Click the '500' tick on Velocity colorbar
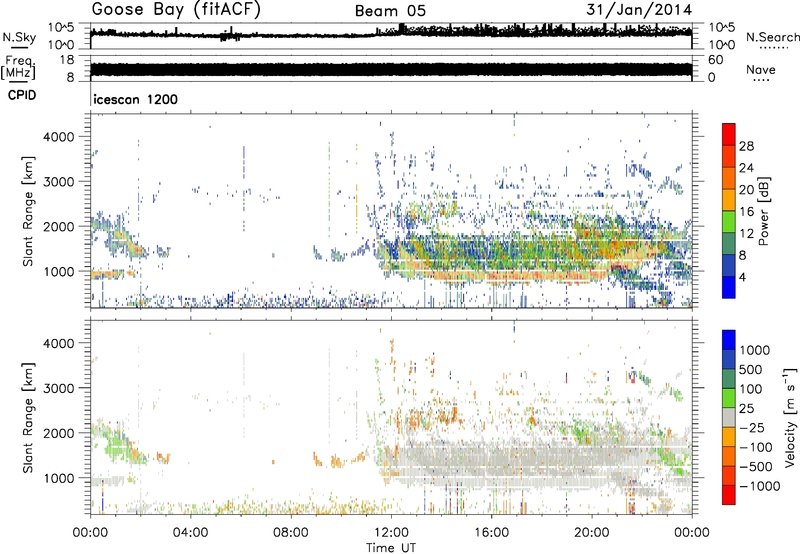Viewport: 800px width, 554px height. click(751, 369)
